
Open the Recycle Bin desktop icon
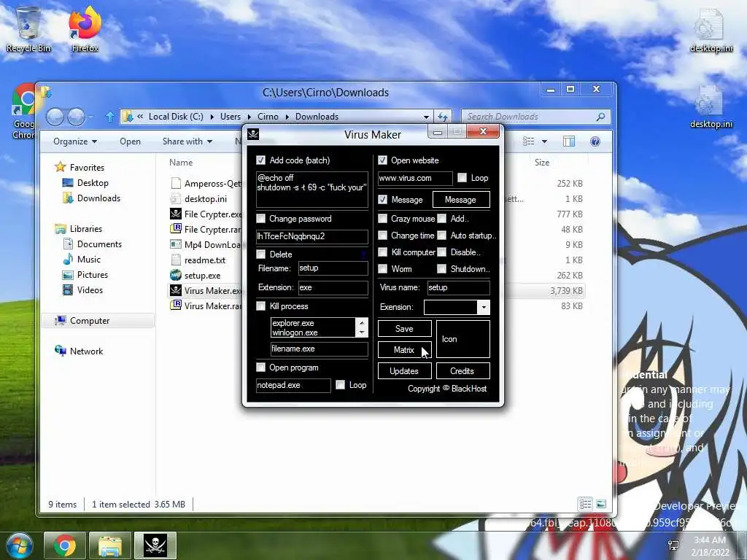pos(28,28)
